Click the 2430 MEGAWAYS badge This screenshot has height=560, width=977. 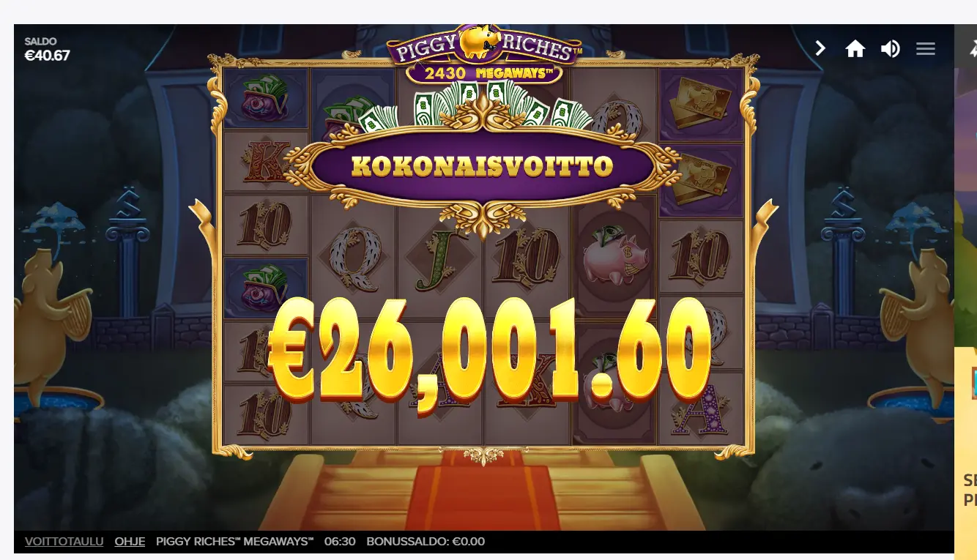[484, 73]
